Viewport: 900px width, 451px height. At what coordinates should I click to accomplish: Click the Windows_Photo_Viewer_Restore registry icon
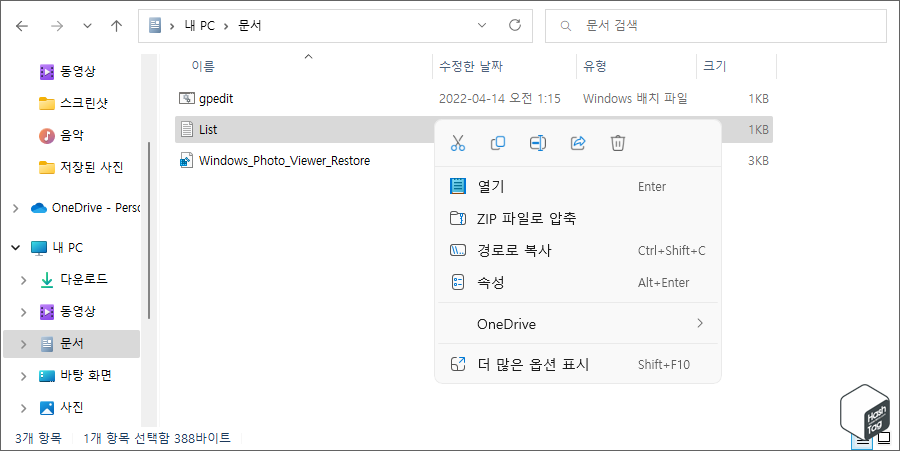click(x=186, y=161)
